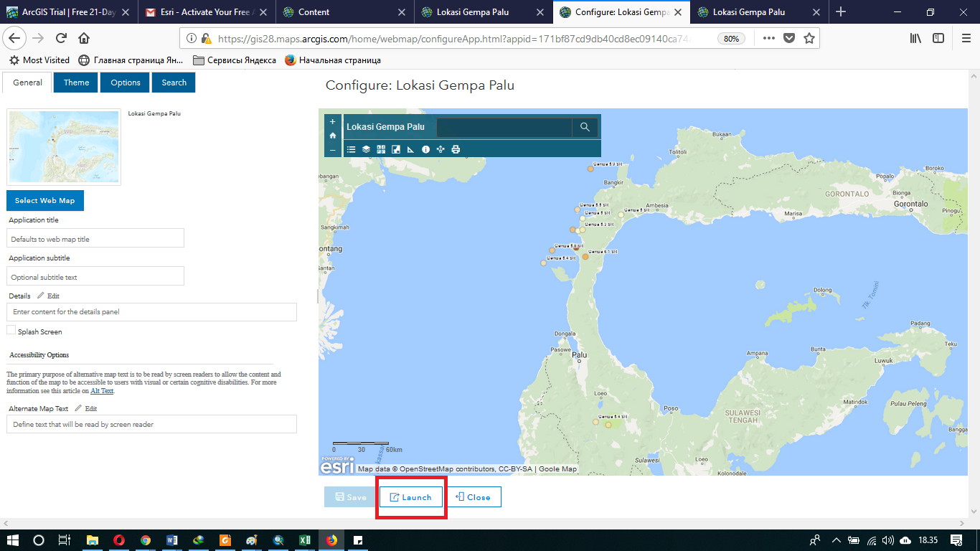980x551 pixels.
Task: Open the Сервисы Яндекса bookmark folder
Action: tap(235, 60)
